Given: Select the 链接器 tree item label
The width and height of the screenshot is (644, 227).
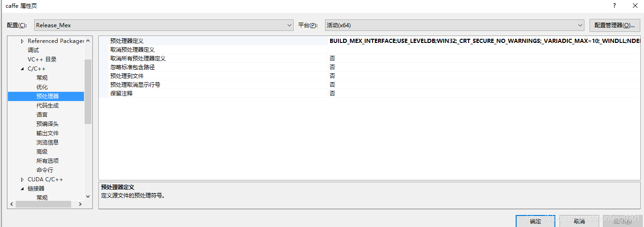Looking at the screenshot, I should pyautogui.click(x=36, y=189).
